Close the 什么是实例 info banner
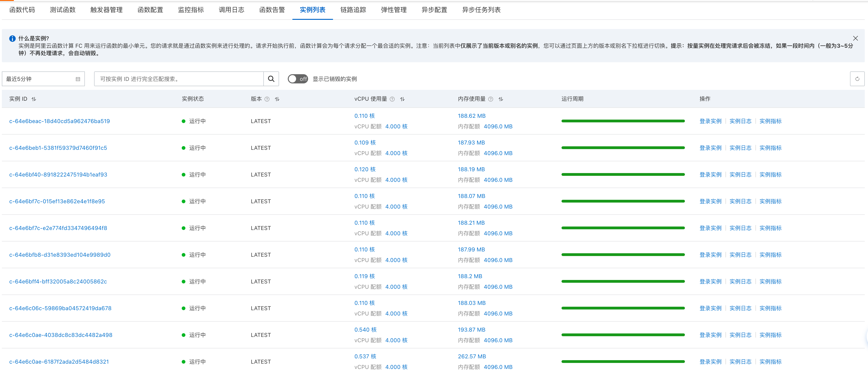Screen dimensions: 868x371 pos(855,38)
